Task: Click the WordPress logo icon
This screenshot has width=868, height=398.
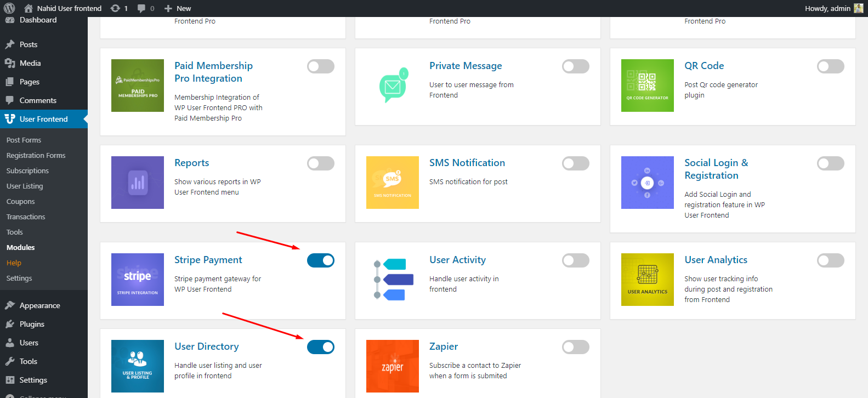Action: pyautogui.click(x=9, y=8)
